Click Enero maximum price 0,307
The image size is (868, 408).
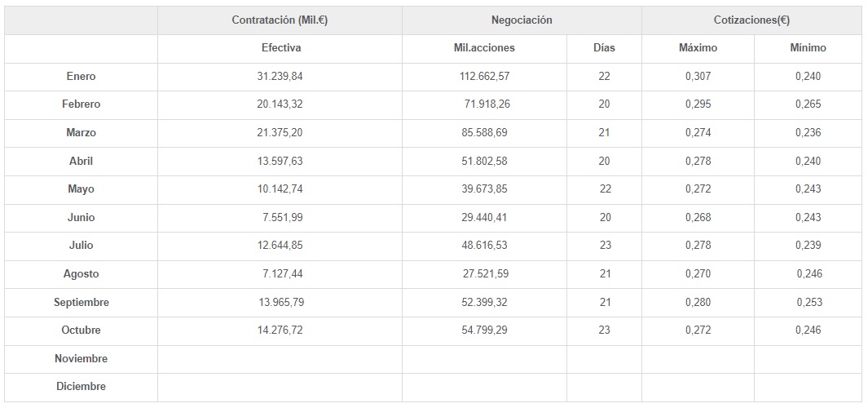698,77
